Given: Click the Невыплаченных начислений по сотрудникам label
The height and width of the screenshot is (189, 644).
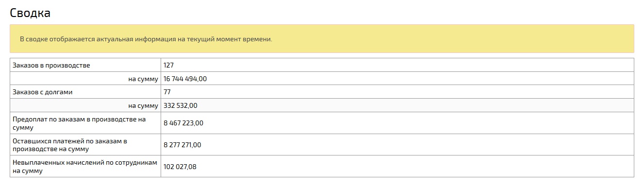Looking at the screenshot, I should (85, 167).
